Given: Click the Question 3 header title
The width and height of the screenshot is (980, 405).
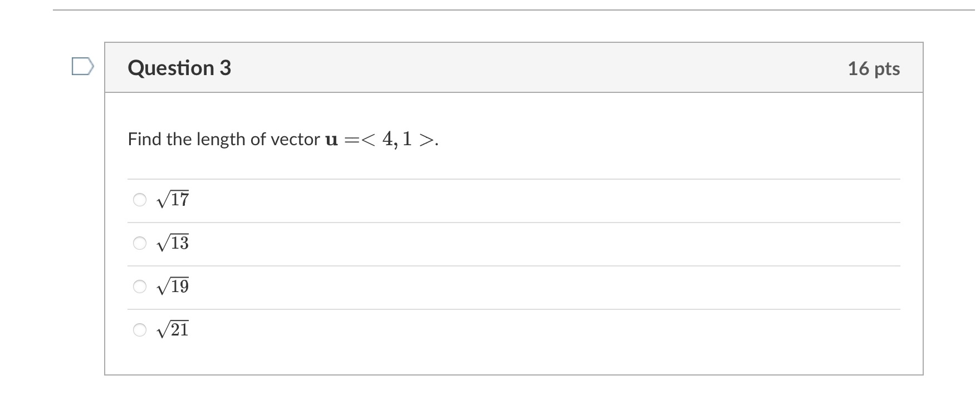Looking at the screenshot, I should point(179,68).
